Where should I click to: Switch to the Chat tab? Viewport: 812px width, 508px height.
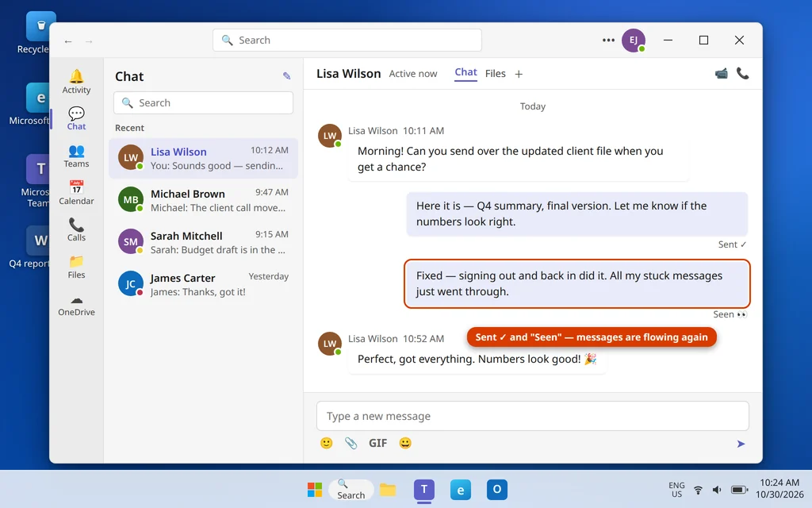click(465, 72)
